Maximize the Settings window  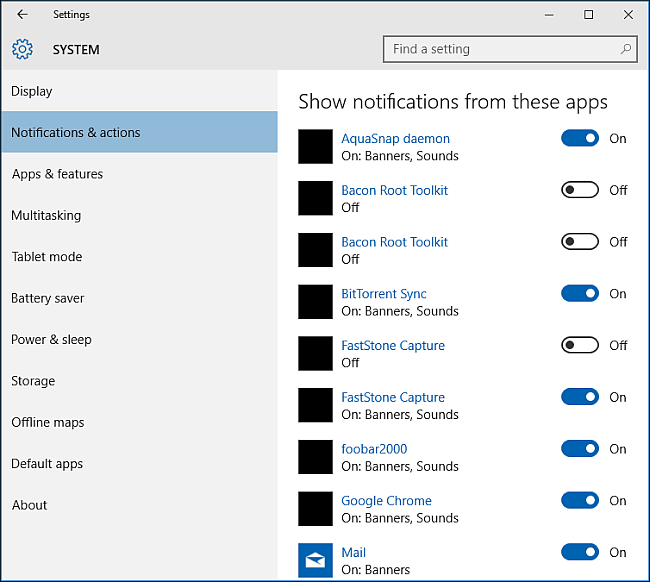pos(588,15)
